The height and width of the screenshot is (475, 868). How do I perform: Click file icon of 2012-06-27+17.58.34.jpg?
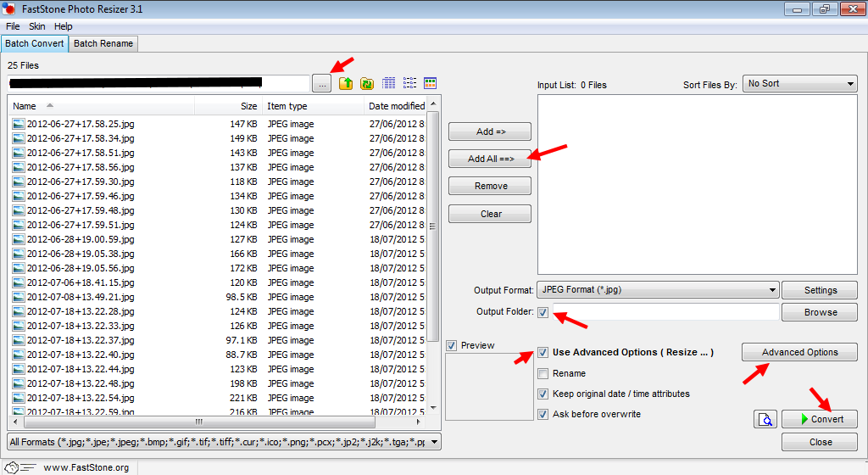[x=19, y=138]
